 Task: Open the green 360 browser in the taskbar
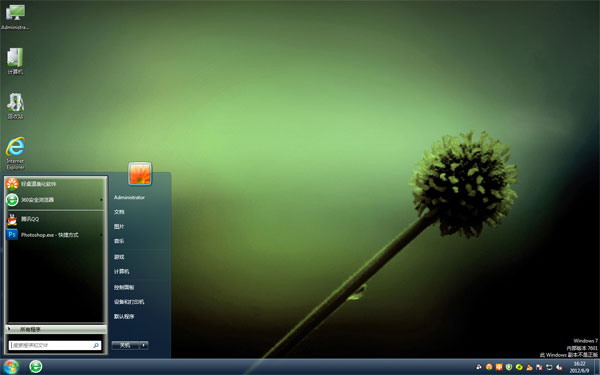(x=36, y=367)
